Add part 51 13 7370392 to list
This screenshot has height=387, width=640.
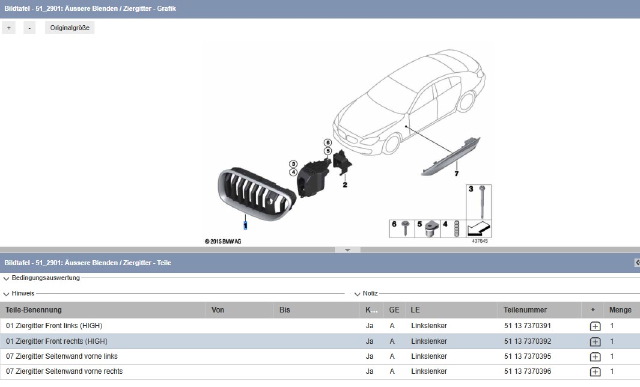click(595, 342)
